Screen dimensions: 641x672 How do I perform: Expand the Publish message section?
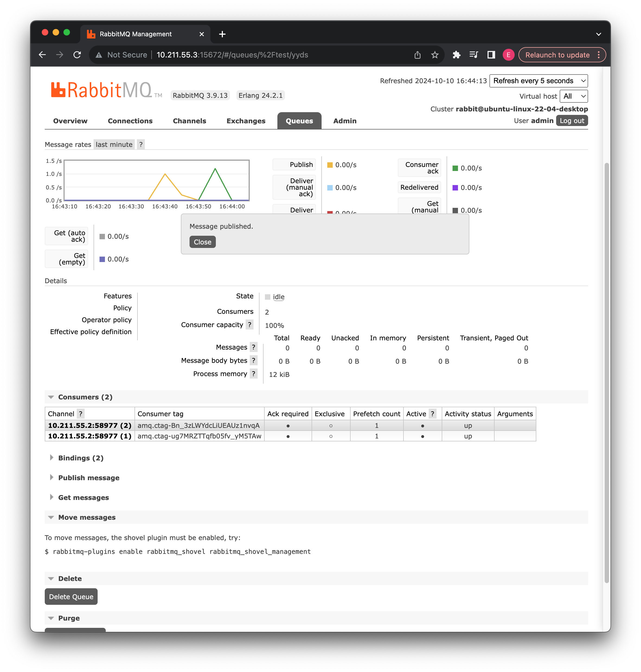point(89,478)
